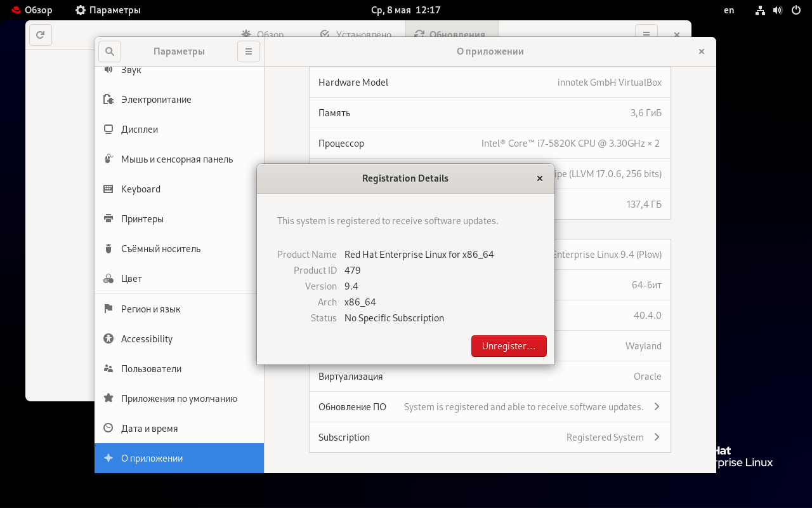Click the Printers (Принтеры) icon
Image resolution: width=812 pixels, height=508 pixels.
pyautogui.click(x=108, y=219)
